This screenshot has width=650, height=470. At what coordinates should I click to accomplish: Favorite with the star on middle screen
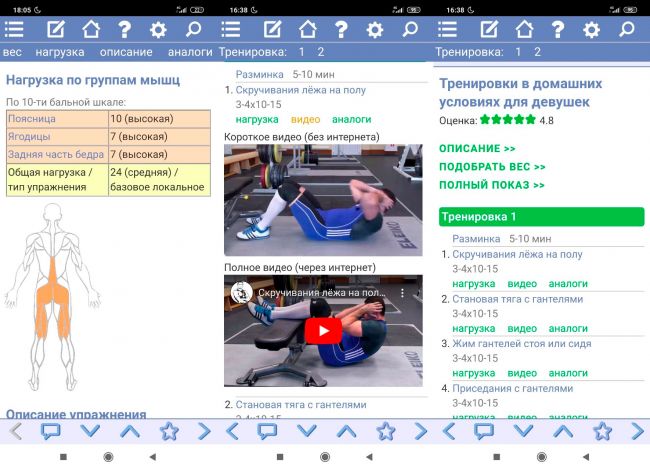pos(386,431)
